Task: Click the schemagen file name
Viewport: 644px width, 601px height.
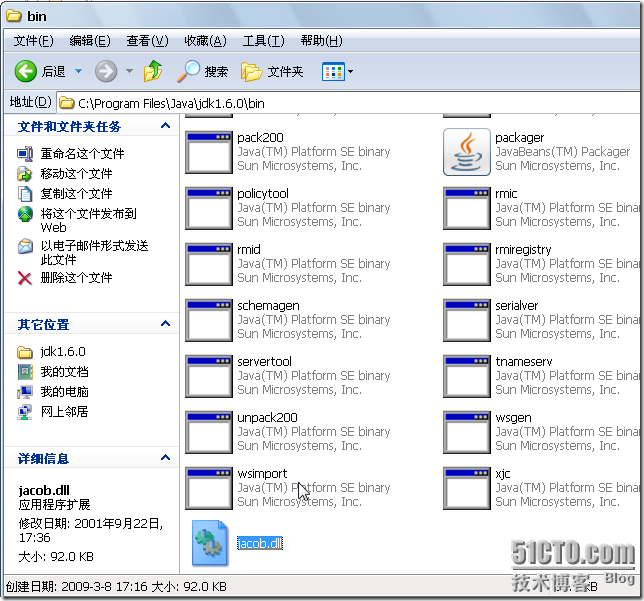Action: click(268, 306)
